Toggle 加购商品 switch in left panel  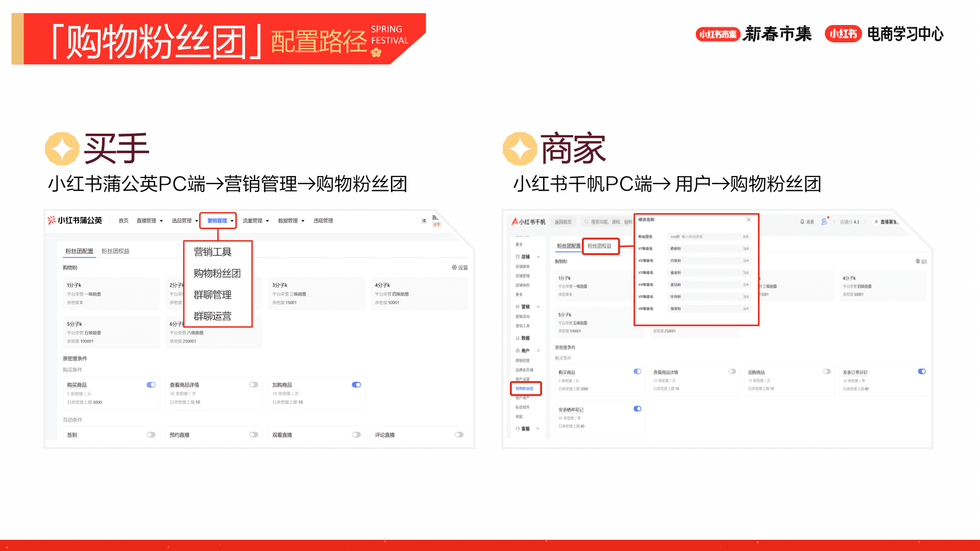[x=356, y=385]
